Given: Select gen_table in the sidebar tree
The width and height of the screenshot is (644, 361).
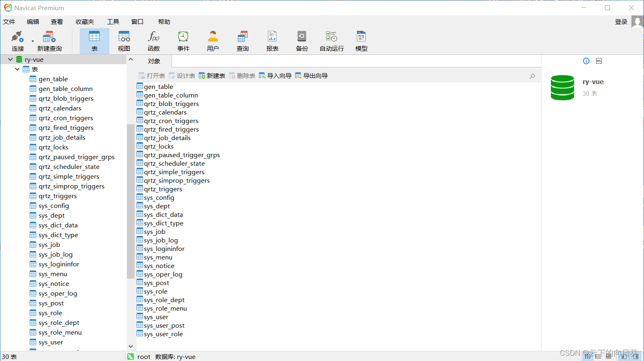Looking at the screenshot, I should coord(53,79).
